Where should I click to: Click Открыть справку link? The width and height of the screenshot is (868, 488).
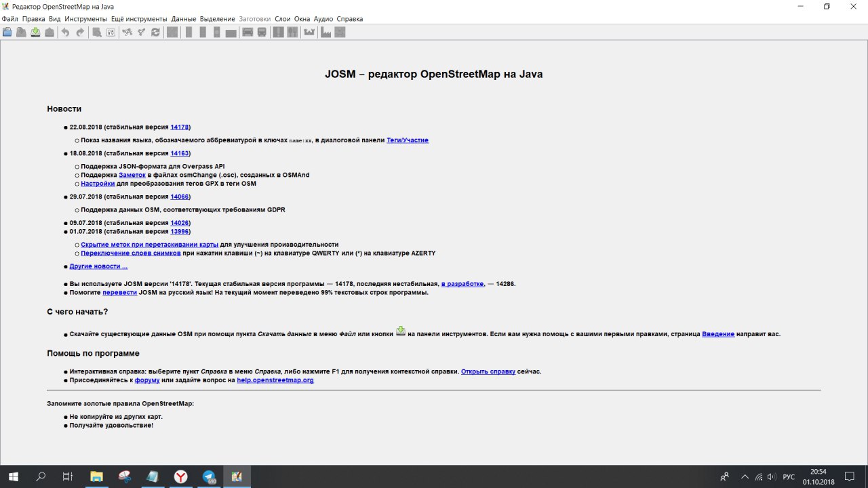[x=488, y=371]
